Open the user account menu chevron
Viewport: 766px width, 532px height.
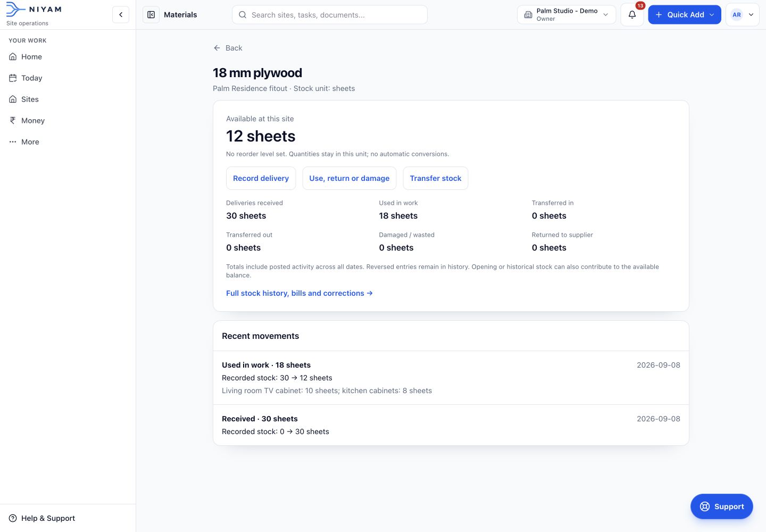coord(751,15)
